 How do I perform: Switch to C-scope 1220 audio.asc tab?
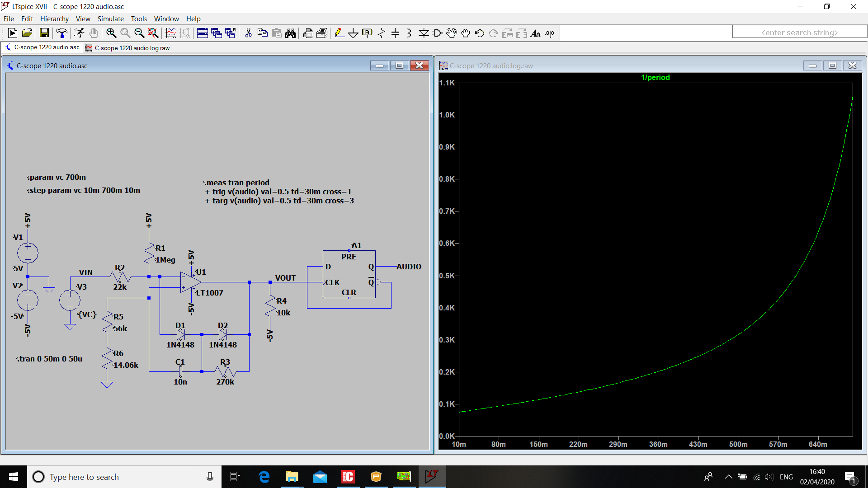click(x=46, y=47)
